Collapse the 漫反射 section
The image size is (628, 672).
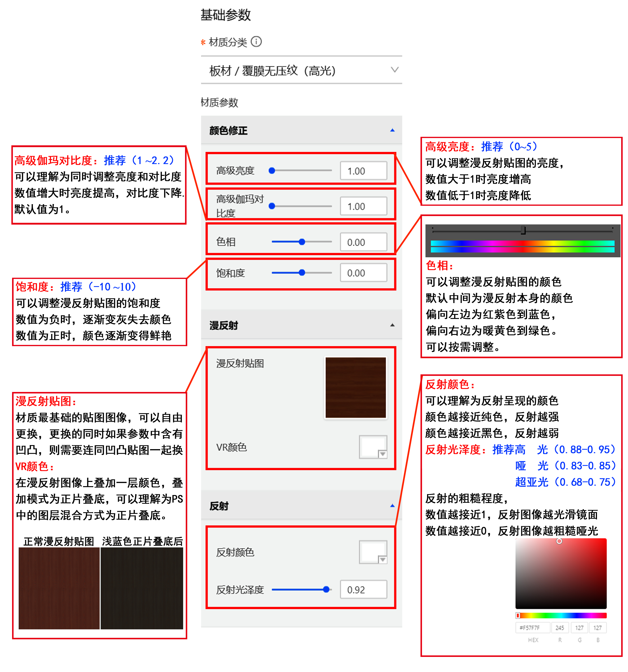point(392,325)
